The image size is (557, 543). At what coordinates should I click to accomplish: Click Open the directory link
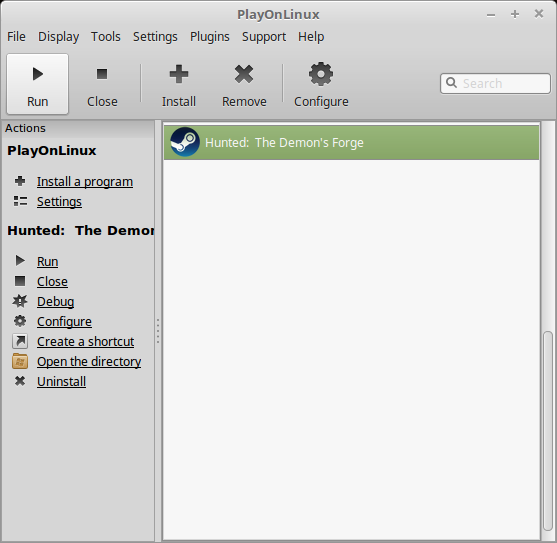[89, 362]
